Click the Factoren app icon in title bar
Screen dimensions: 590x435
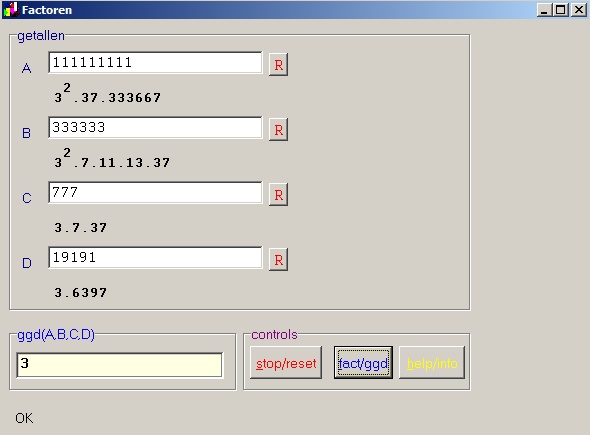point(11,10)
